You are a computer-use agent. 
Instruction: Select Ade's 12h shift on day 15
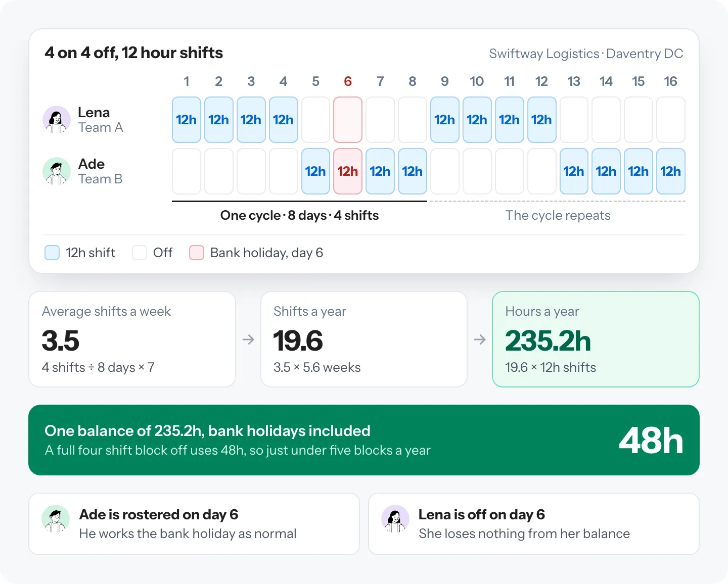(639, 171)
